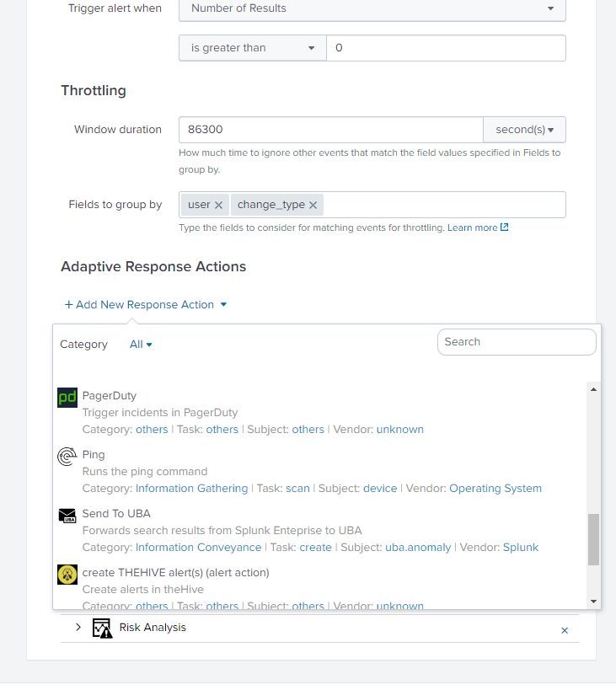Click the action list scroll down arrow
This screenshot has width=616, height=690.
[593, 601]
